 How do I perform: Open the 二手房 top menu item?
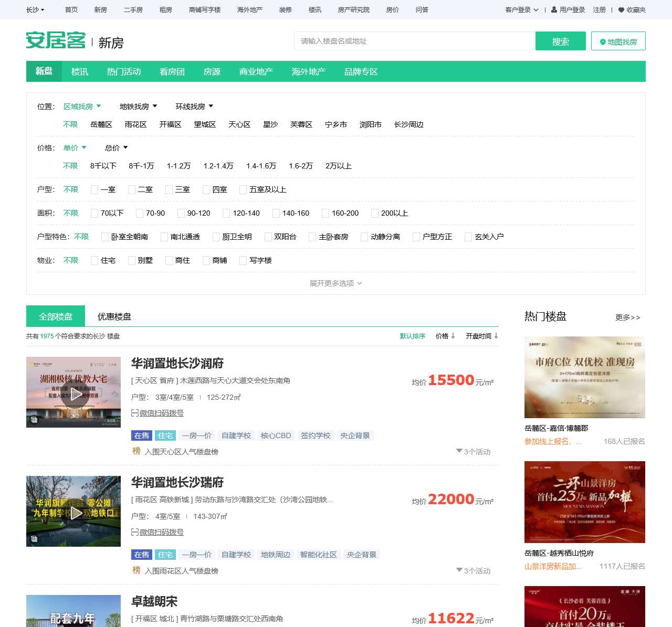point(133,9)
